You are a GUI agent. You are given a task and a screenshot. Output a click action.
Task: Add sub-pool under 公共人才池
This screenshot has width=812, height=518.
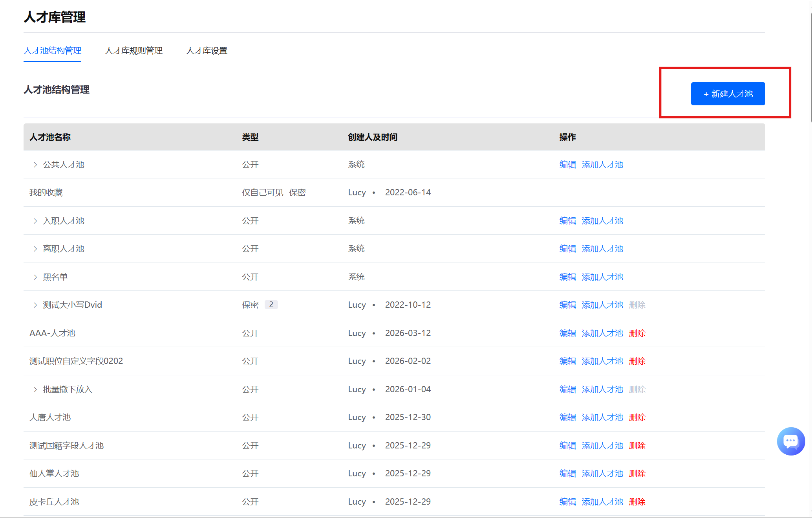click(x=602, y=165)
